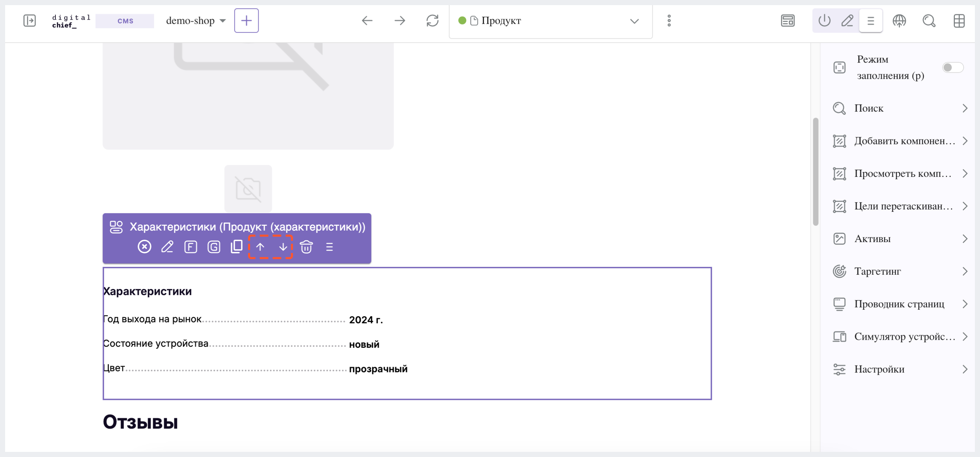
Task: Click the Таргетинг target icon
Action: tap(839, 271)
